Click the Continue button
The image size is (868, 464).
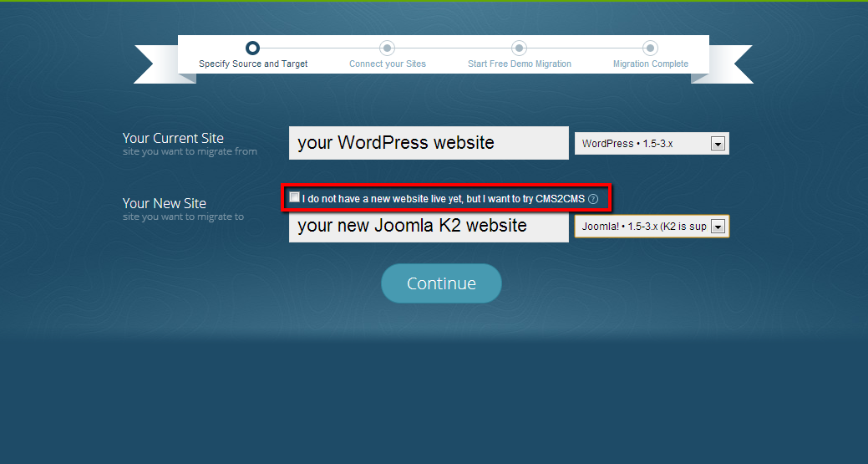tap(441, 283)
